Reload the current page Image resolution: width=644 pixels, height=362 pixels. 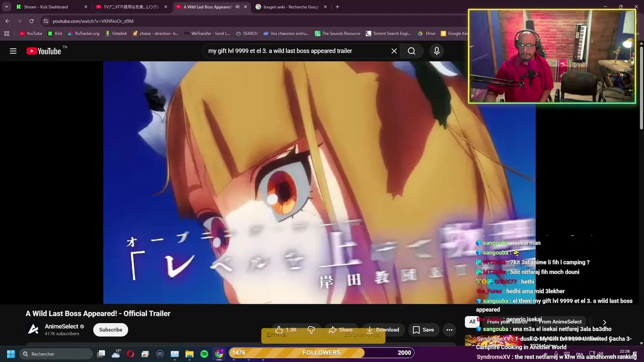[31, 21]
